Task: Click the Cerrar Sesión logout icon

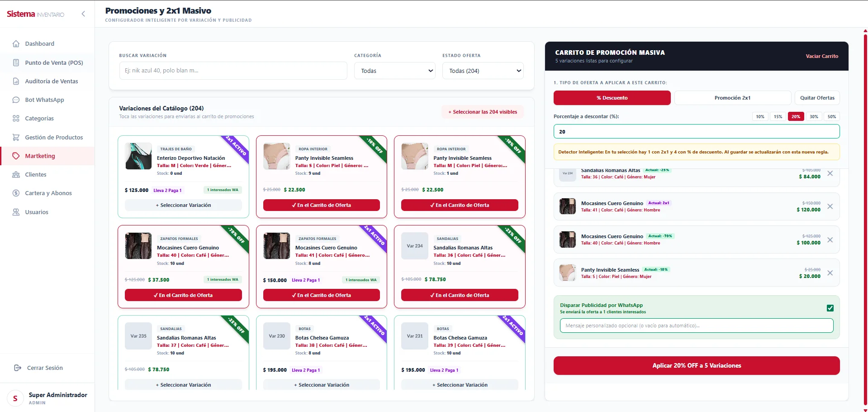Action: (x=18, y=368)
